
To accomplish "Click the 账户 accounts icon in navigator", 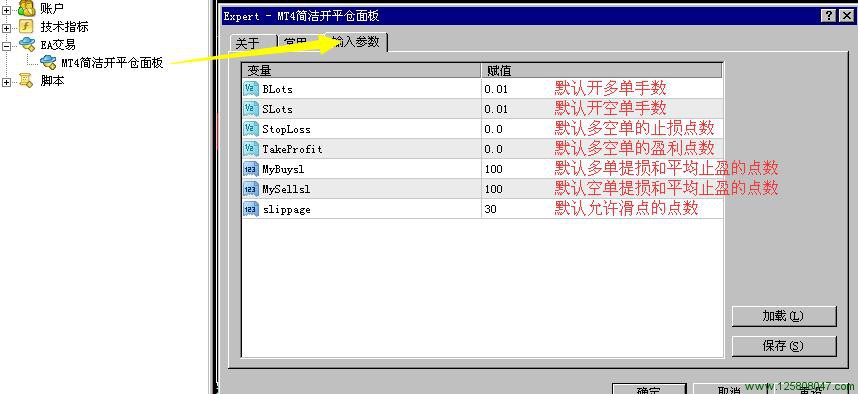I will tap(26, 8).
